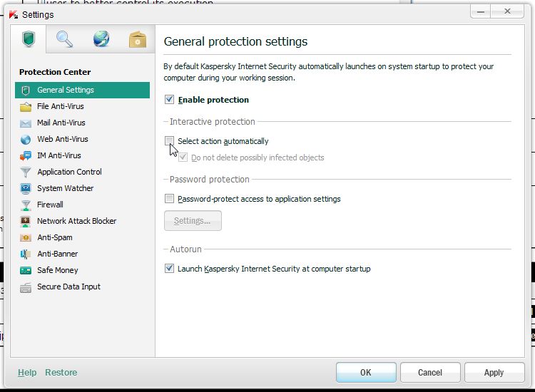Viewport: 535px width, 392px height.
Task: Switch to the Scan magnifier tab
Action: point(64,39)
